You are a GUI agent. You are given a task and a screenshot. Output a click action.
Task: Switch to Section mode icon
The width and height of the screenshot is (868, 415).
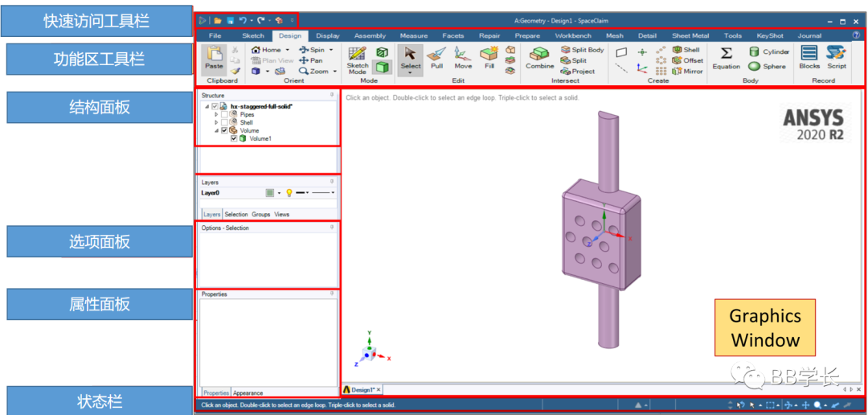point(382,51)
